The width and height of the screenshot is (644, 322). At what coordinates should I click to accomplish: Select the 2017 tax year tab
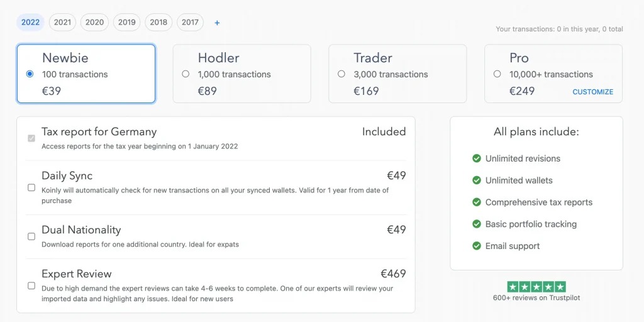point(190,23)
